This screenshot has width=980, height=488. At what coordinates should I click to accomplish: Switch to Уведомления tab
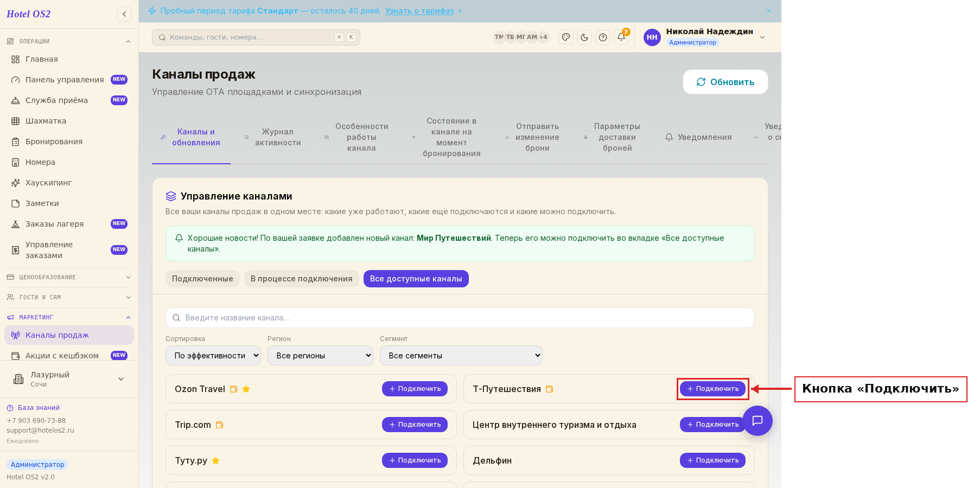(698, 137)
